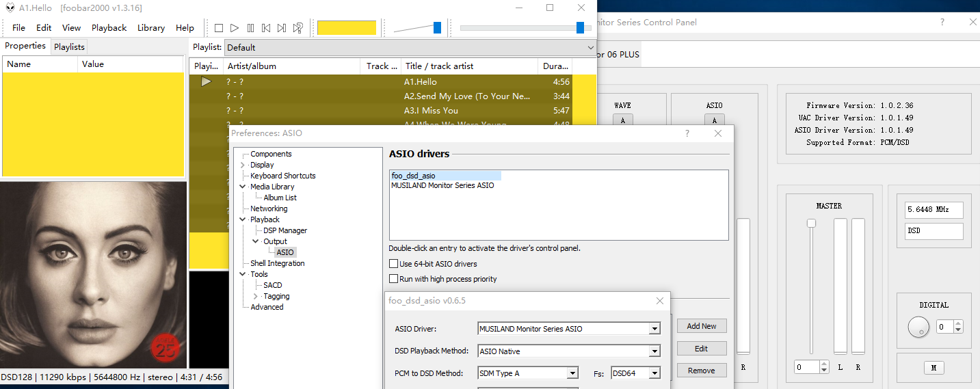Screen dimensions: 980x389
Task: Collapse the Media Library tree node
Action: point(243,187)
